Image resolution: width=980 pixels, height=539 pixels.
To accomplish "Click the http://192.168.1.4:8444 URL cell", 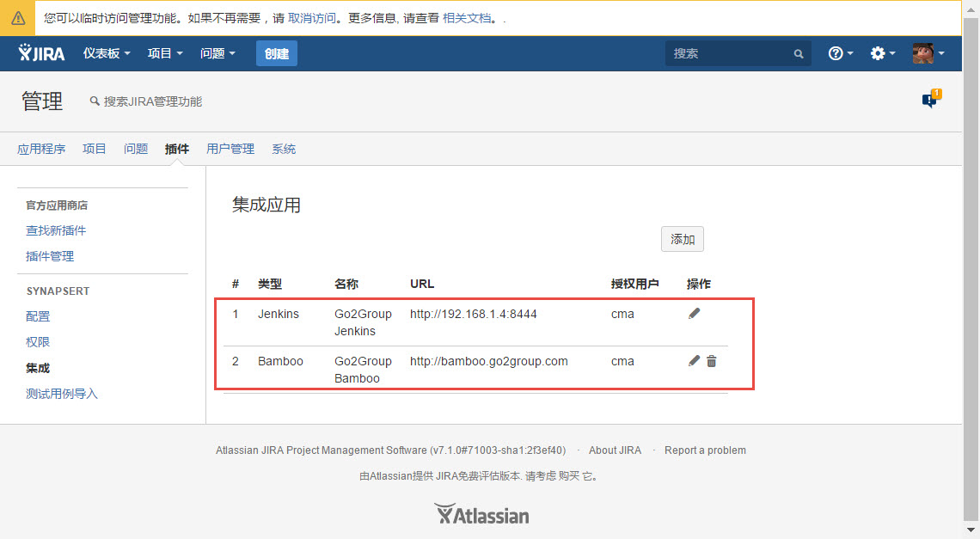I will click(473, 314).
